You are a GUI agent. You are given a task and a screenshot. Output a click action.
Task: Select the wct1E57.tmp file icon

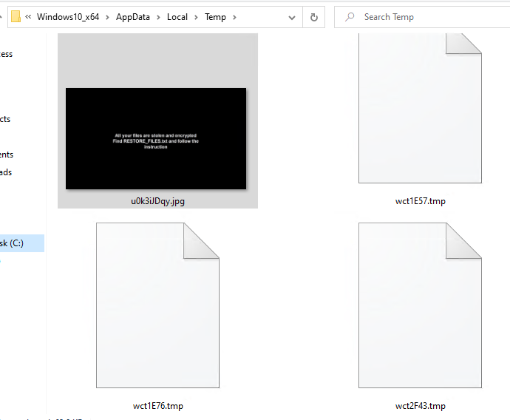pyautogui.click(x=420, y=108)
